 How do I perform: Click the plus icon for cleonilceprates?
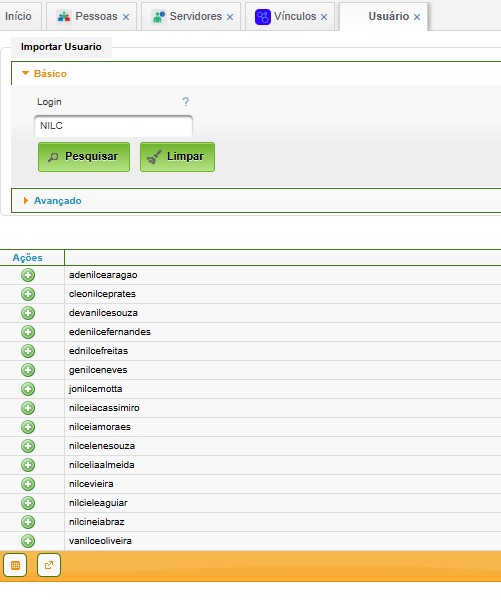(x=28, y=294)
